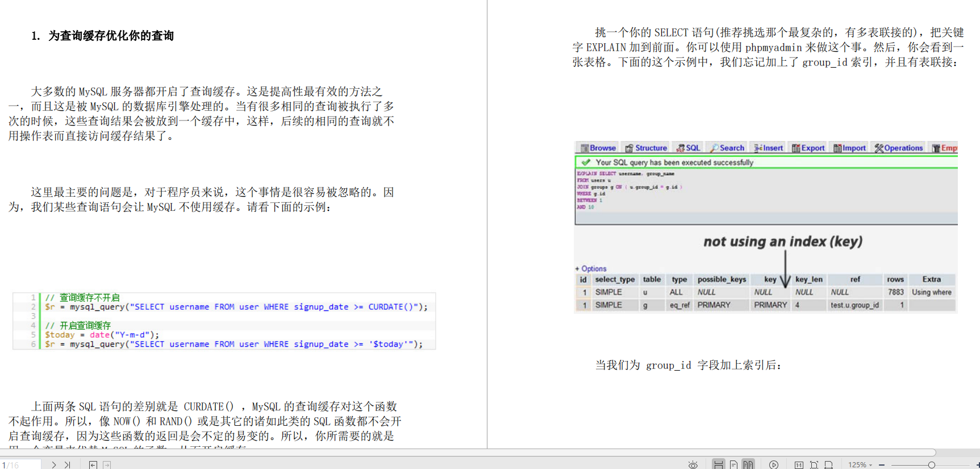The width and height of the screenshot is (980, 469).
Task: Click paragraph starting 这里最主要的问题是
Action: (x=201, y=200)
